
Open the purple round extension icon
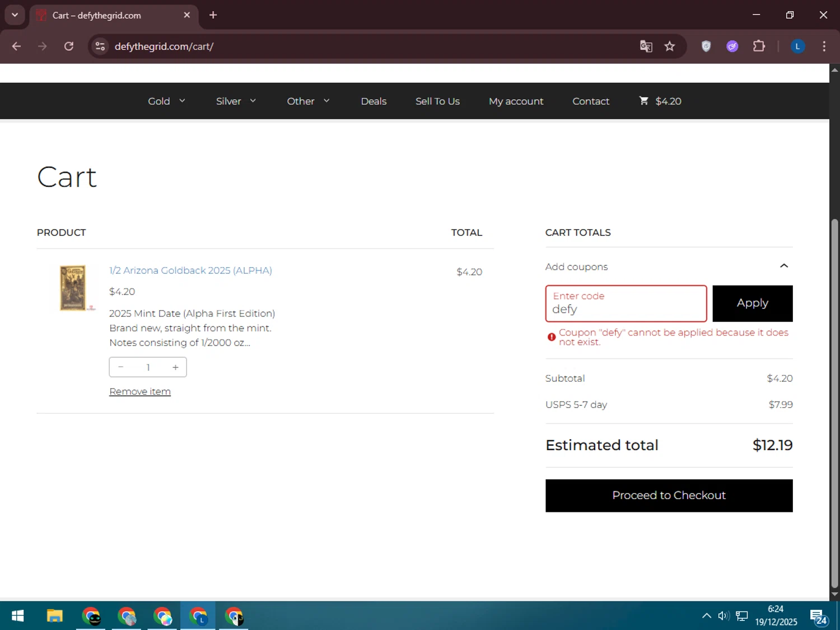point(732,46)
